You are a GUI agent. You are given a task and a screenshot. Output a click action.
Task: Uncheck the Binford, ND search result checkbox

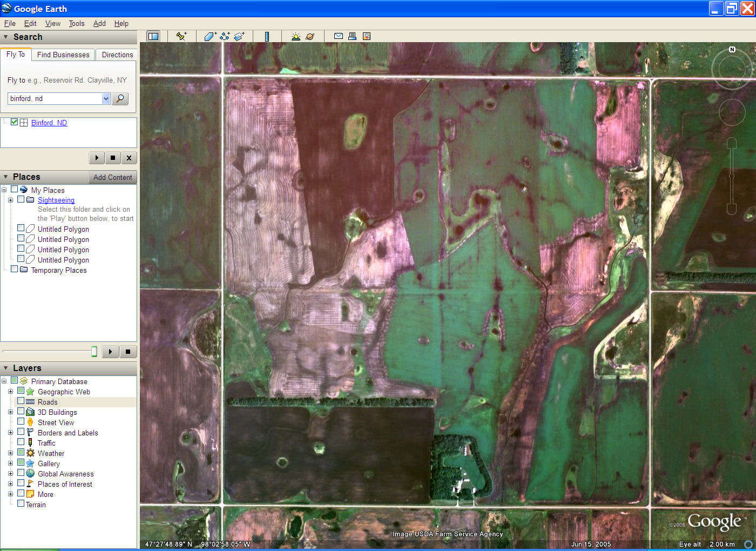click(14, 122)
